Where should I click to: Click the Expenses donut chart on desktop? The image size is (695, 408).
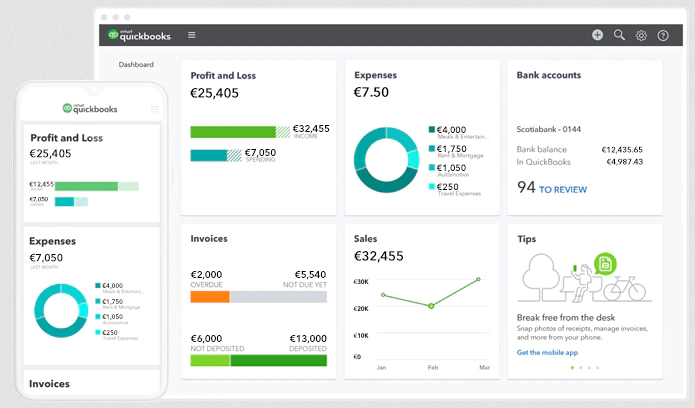pos(386,159)
